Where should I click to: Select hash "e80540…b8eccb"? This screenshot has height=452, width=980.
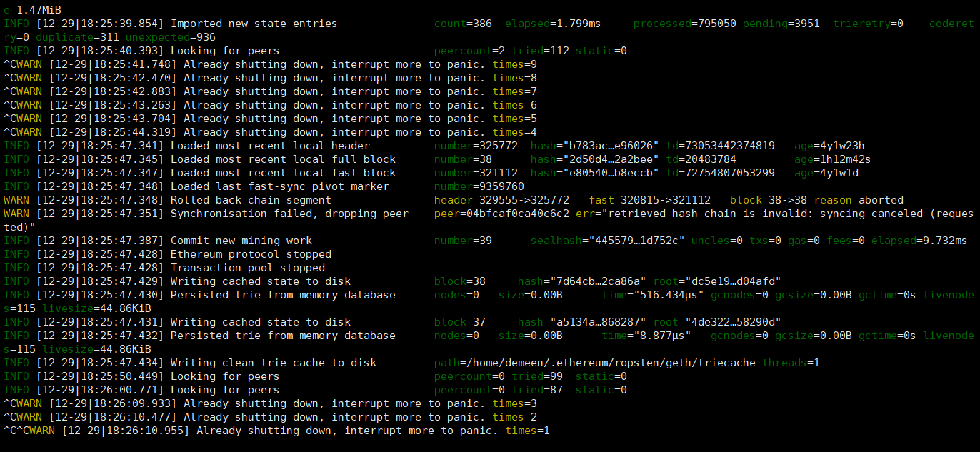[x=595, y=173]
